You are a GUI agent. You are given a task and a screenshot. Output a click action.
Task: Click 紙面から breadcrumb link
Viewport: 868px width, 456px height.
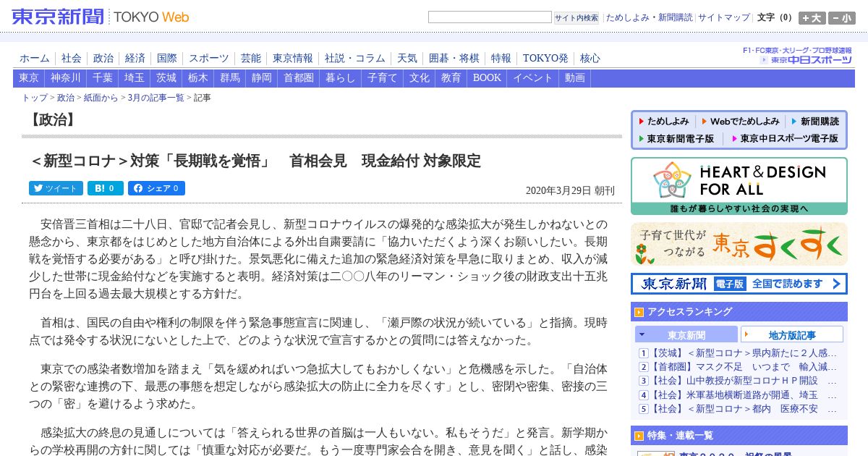[101, 98]
